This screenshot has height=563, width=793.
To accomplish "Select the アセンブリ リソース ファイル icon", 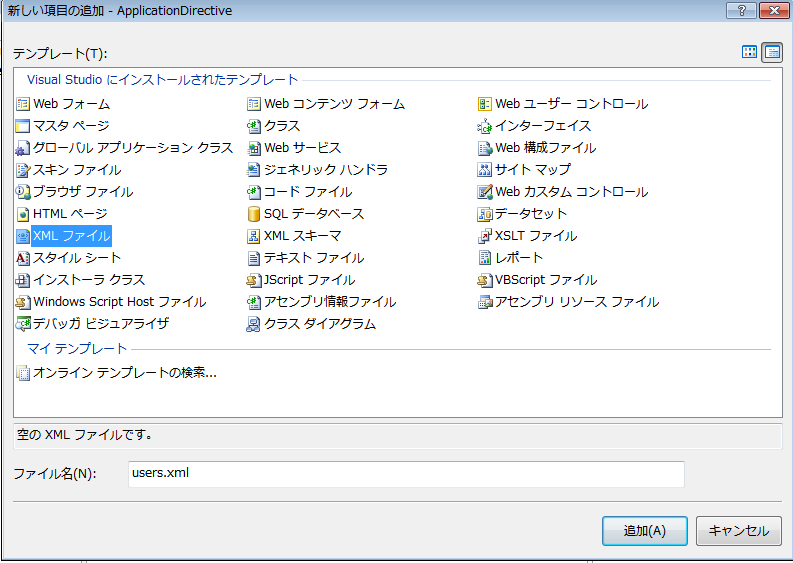I will [484, 302].
